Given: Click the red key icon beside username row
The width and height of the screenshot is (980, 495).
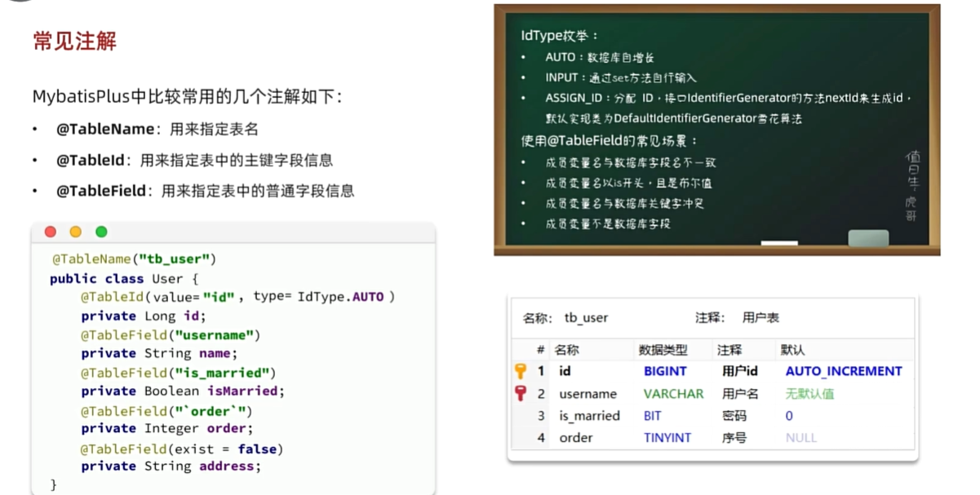Looking at the screenshot, I should [x=521, y=393].
